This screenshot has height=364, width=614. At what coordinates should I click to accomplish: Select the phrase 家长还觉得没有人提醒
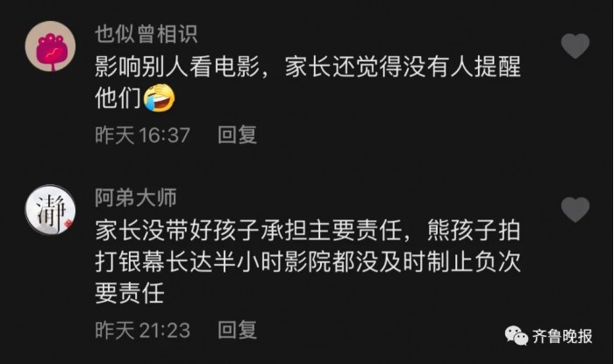403,67
